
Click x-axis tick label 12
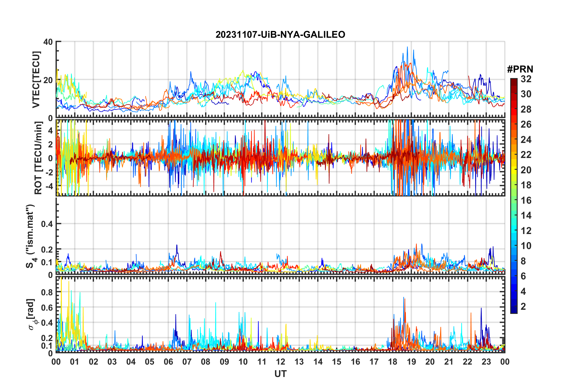coord(280,362)
